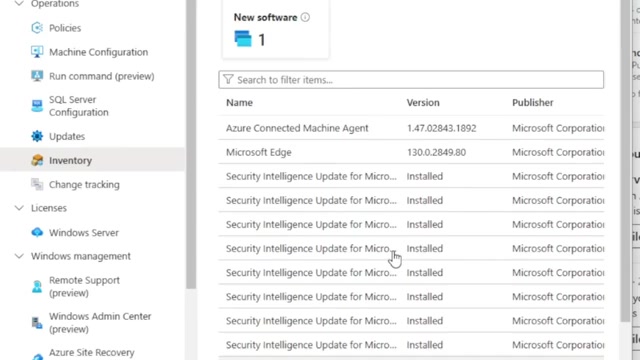The image size is (640, 360).
Task: Open Windows Admin Center (preview) item
Action: 100,322
